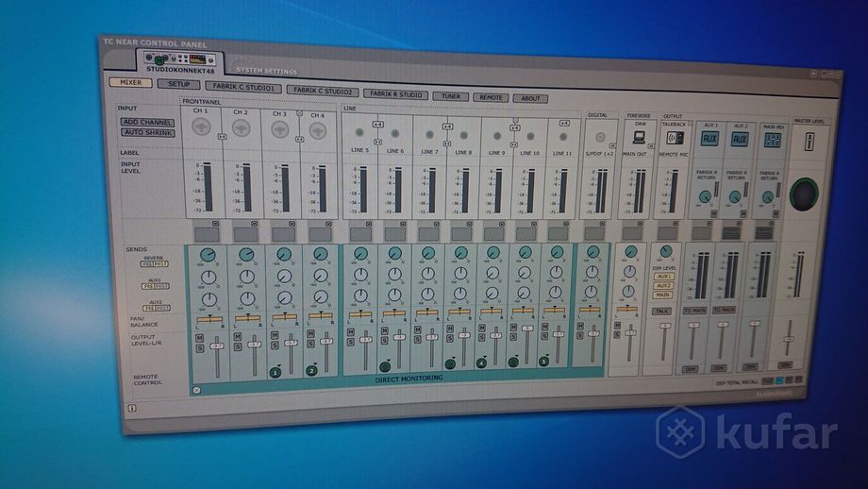Image resolution: width=868 pixels, height=489 pixels.
Task: Select AUX1 under DIM LEVEL
Action: (x=663, y=276)
